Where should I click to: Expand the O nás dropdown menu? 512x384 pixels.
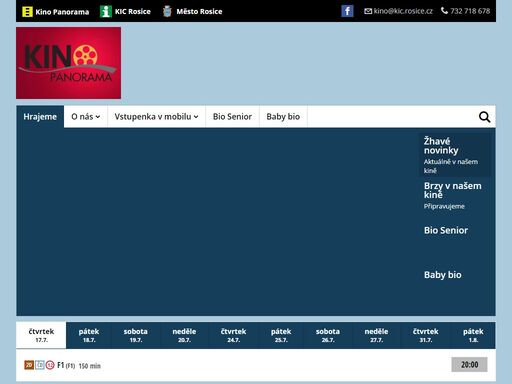[x=86, y=117]
